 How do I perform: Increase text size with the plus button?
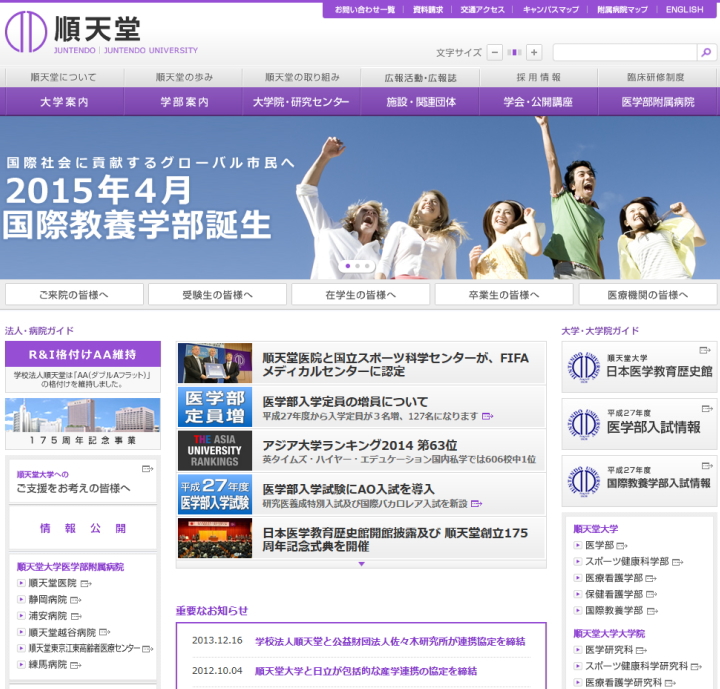[534, 52]
